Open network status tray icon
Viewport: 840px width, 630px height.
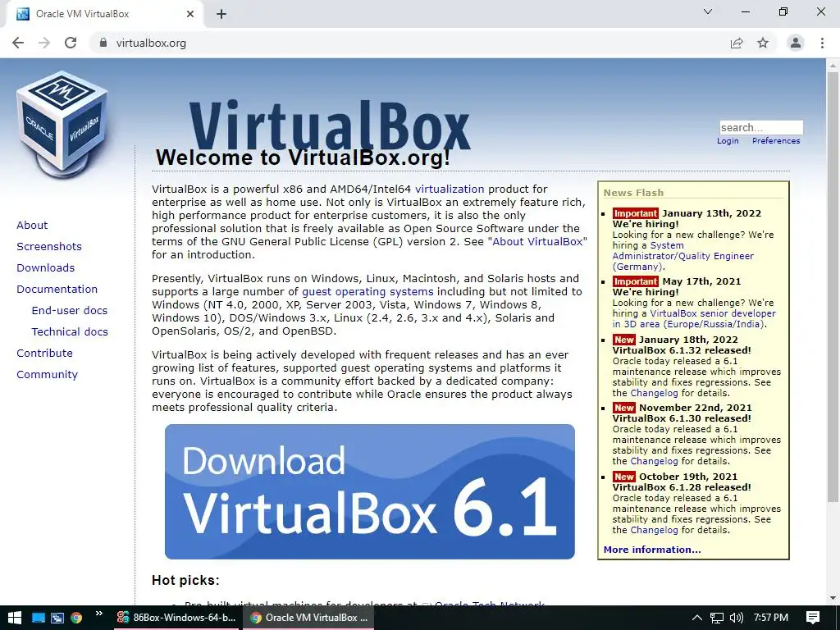click(717, 618)
